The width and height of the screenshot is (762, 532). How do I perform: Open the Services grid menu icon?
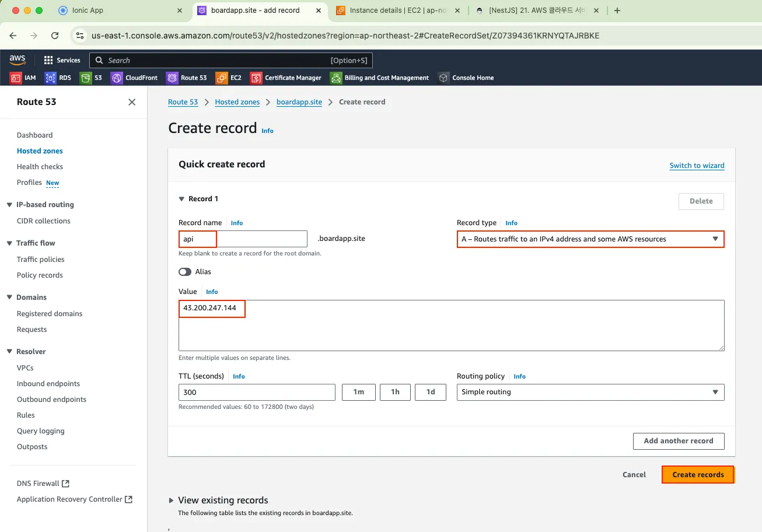(48, 60)
